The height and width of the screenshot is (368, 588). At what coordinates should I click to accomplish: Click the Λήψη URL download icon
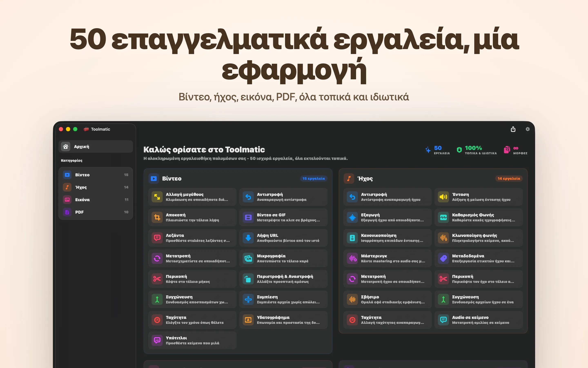(248, 238)
